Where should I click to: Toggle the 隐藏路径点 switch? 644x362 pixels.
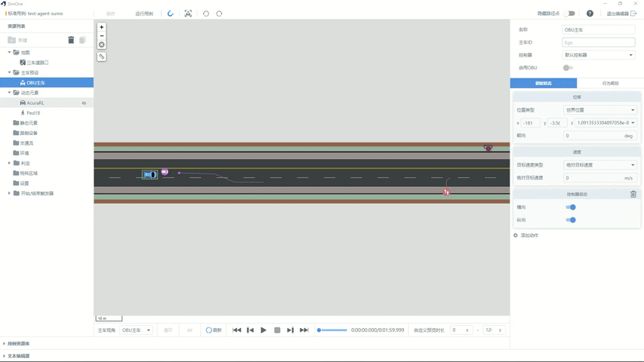569,14
